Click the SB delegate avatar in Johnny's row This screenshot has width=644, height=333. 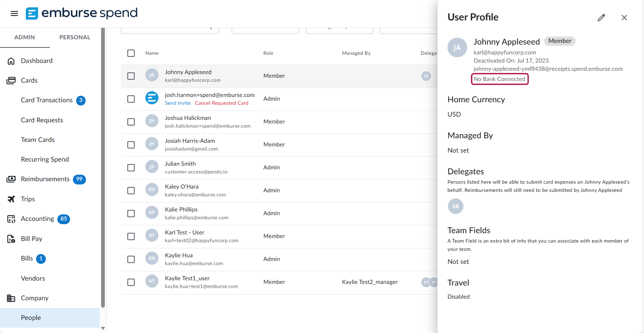(426, 76)
